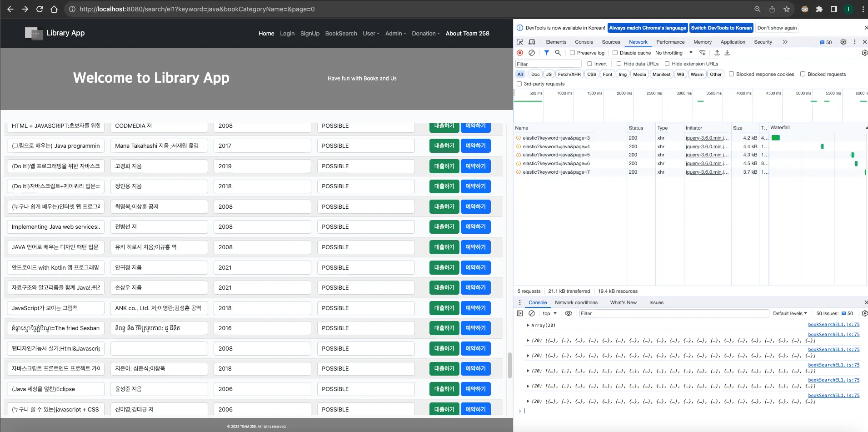
Task: Check the Blocked requests option
Action: 803,74
